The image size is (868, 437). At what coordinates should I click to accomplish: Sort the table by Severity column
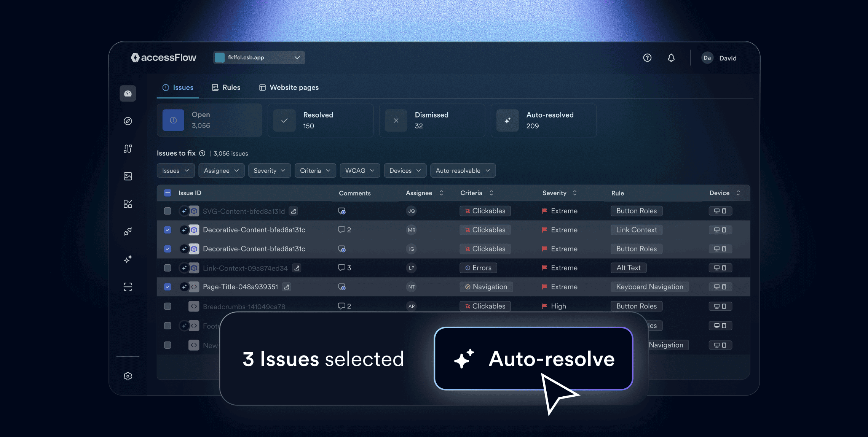click(x=575, y=193)
